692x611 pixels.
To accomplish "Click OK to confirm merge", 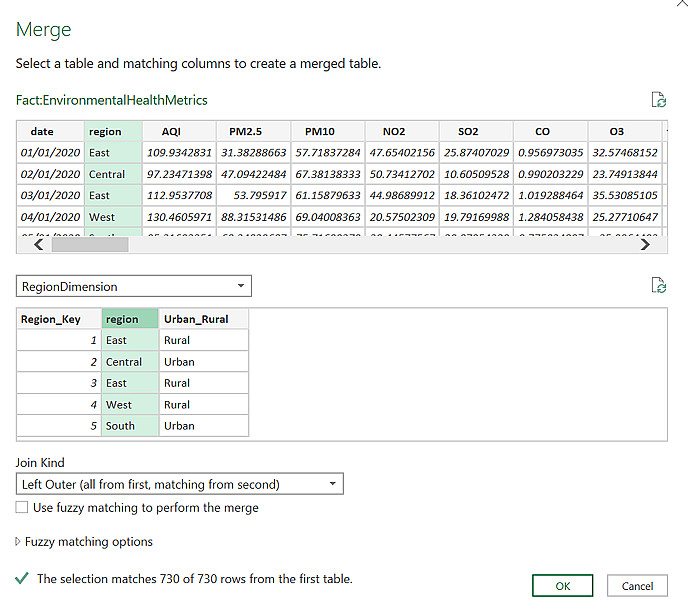I will click(x=562, y=586).
